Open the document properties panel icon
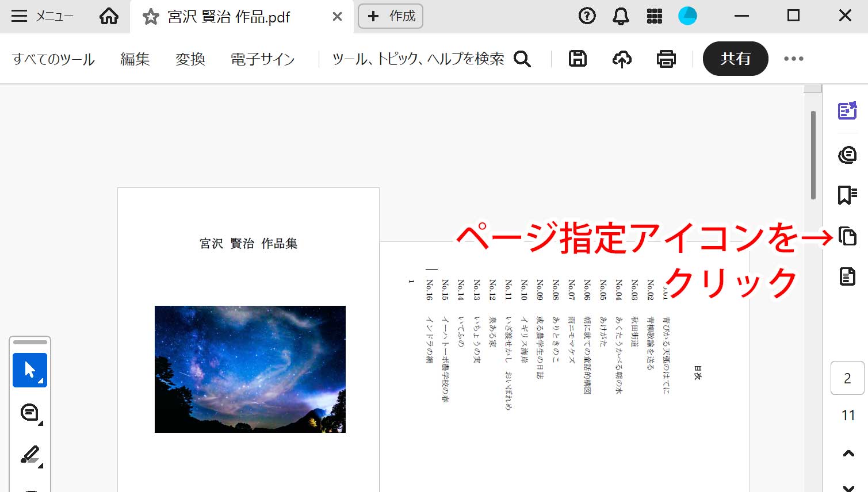The width and height of the screenshot is (868, 492). click(x=847, y=276)
